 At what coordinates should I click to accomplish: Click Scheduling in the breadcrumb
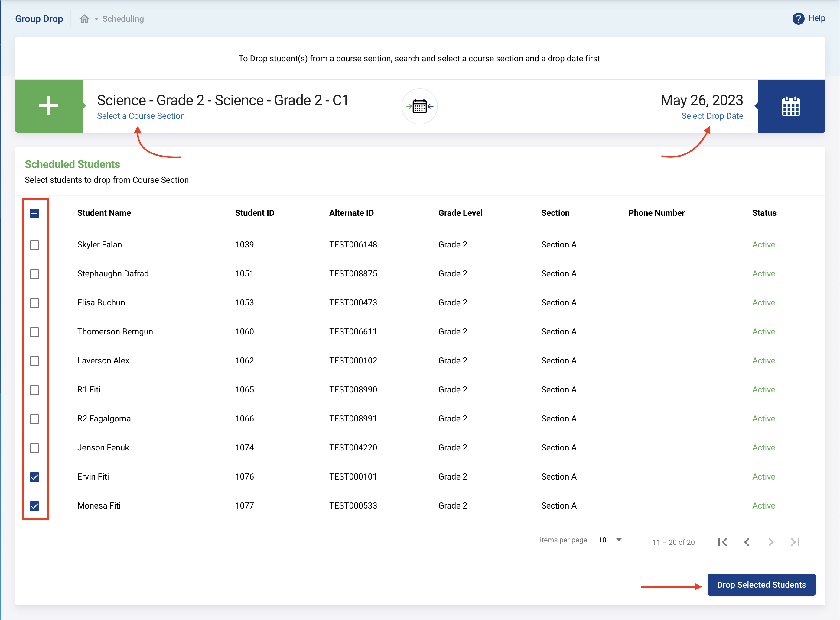(123, 19)
